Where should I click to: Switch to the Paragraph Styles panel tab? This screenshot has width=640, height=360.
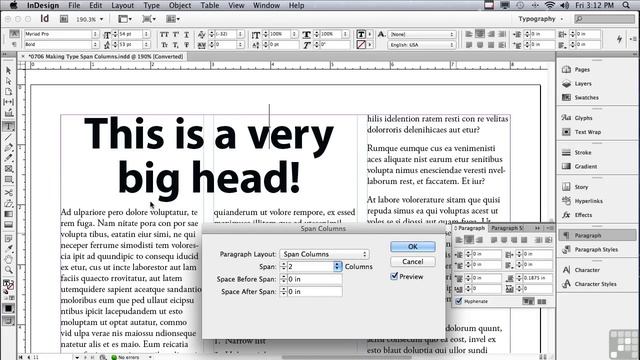(507, 228)
